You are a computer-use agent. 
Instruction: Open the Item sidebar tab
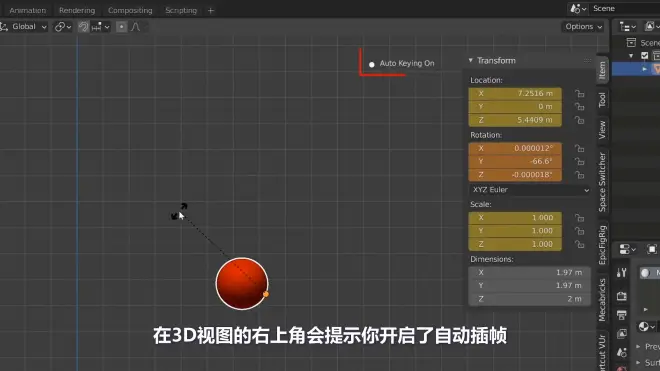pyautogui.click(x=602, y=70)
